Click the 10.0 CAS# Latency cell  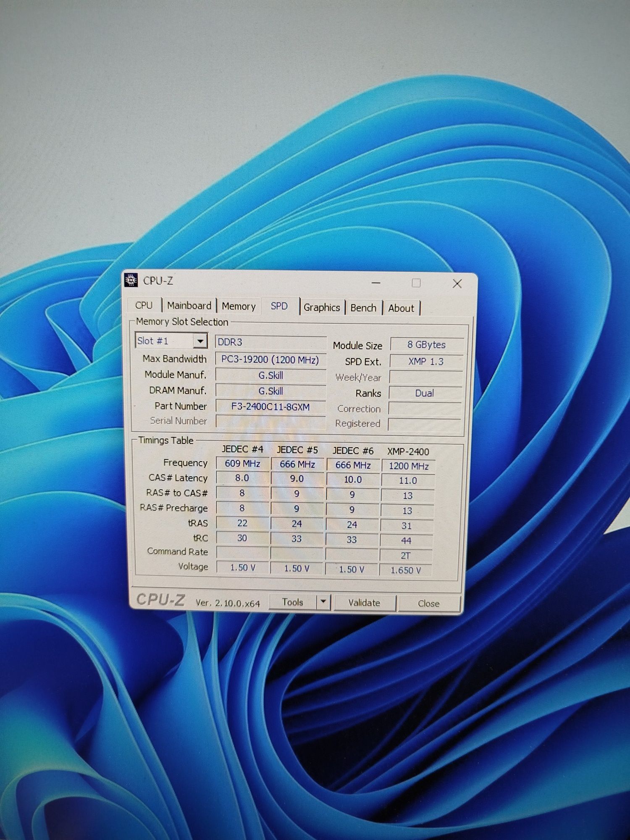pos(353,480)
